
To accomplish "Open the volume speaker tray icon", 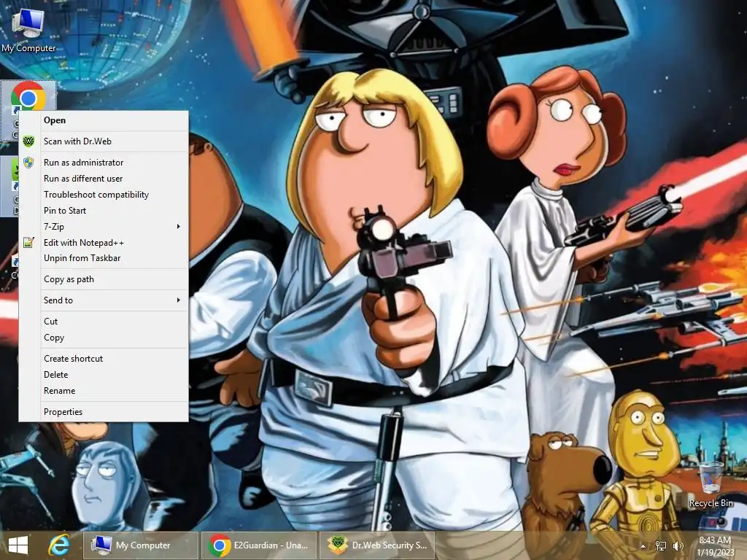I will tap(678, 545).
